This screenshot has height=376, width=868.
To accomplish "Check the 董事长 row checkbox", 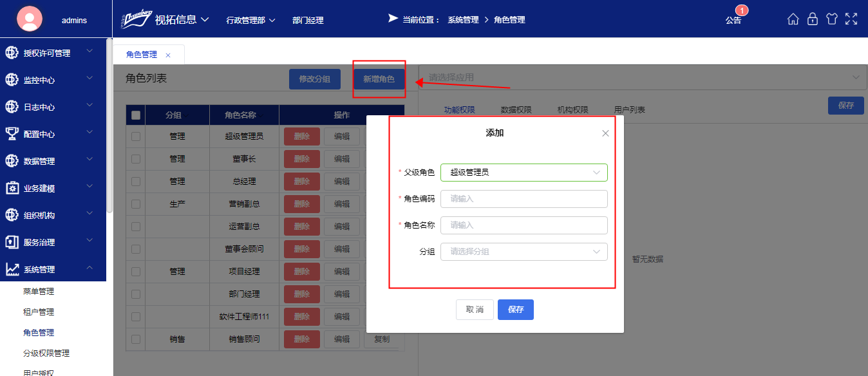I will [136, 159].
